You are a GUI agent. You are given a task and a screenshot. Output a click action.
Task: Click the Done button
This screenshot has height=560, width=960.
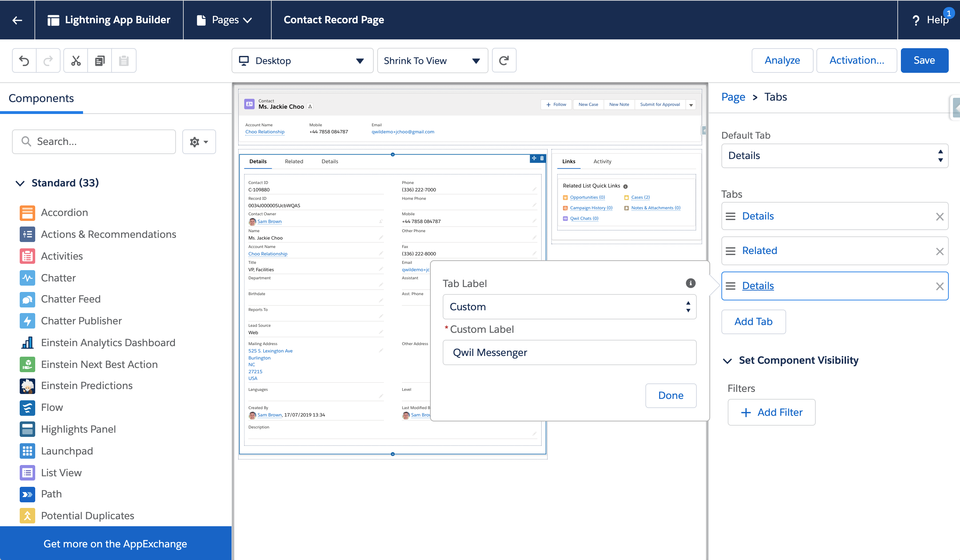click(670, 395)
